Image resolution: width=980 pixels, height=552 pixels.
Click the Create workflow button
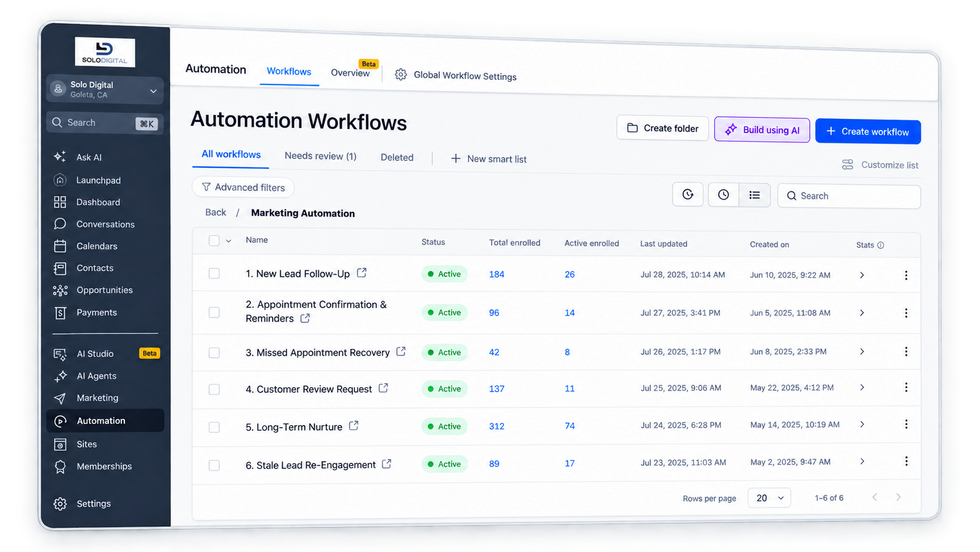point(868,131)
